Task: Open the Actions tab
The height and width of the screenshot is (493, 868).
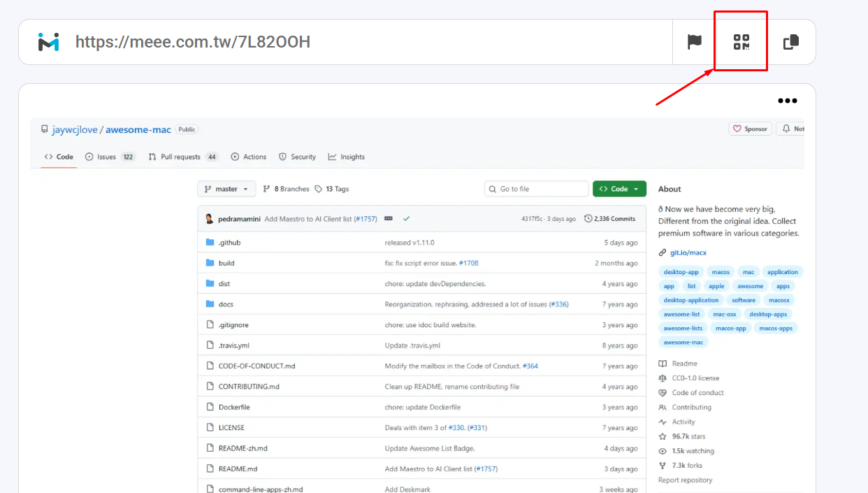Action: pyautogui.click(x=249, y=157)
